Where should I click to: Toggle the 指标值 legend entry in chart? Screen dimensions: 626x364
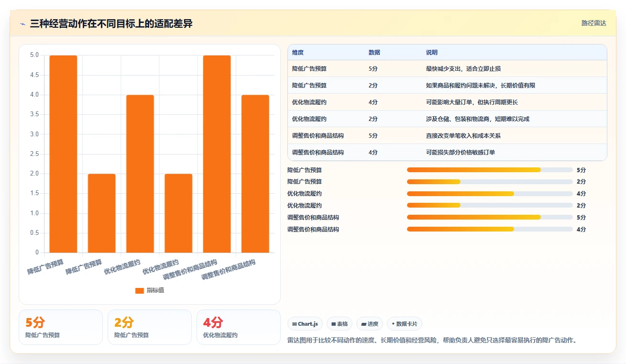pyautogui.click(x=150, y=290)
